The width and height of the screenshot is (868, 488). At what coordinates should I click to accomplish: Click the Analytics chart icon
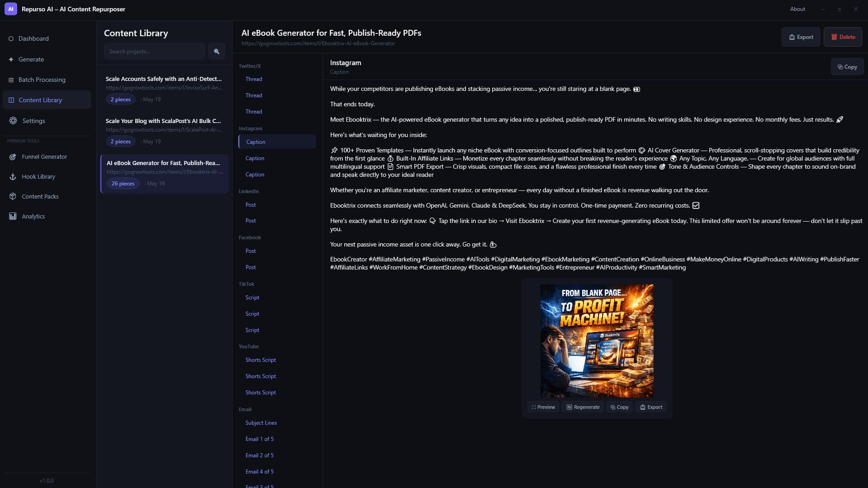click(13, 217)
